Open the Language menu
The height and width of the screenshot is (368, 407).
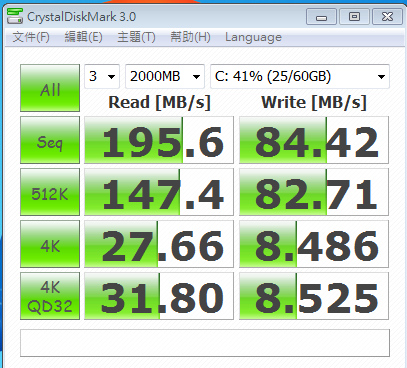point(253,37)
